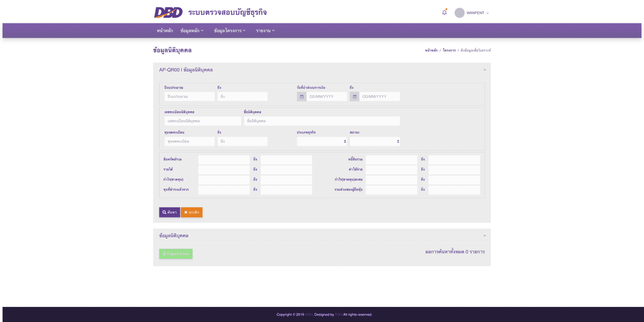Image resolution: width=644 pixels, height=322 pixels.
Task: Open the WANPENT account dropdown
Action: click(478, 13)
